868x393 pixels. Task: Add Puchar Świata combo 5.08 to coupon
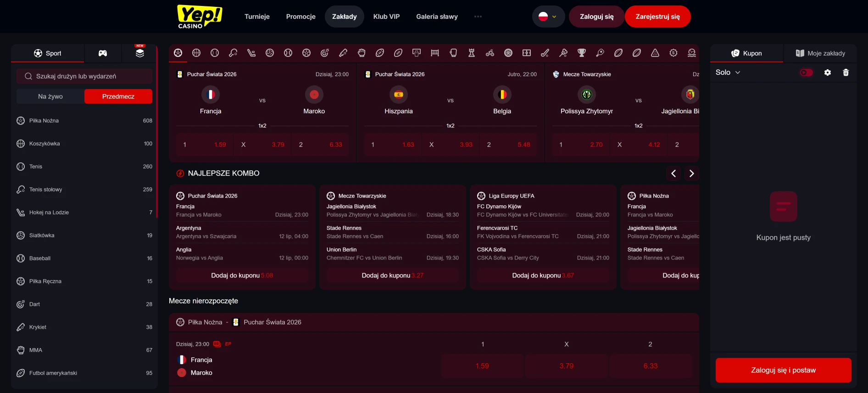point(242,276)
